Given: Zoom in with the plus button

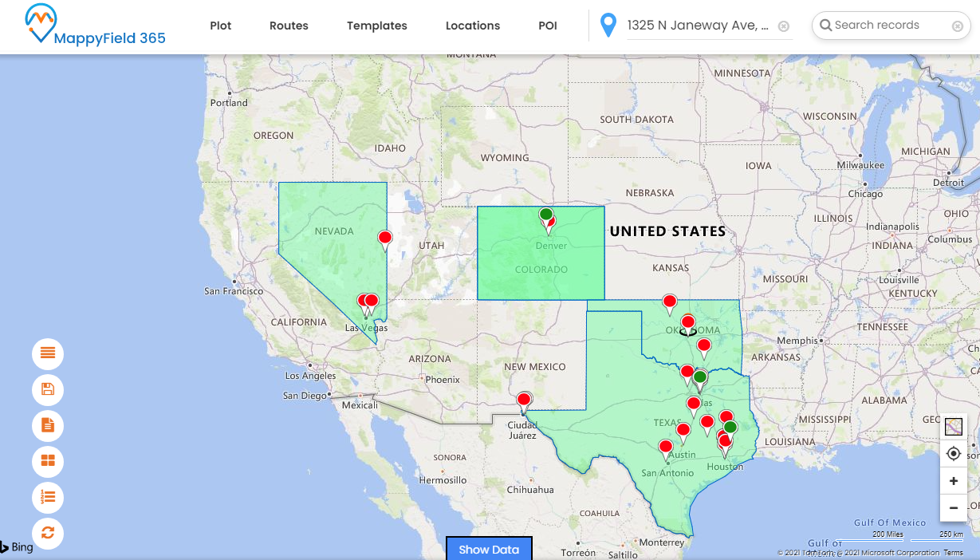Looking at the screenshot, I should pos(953,481).
